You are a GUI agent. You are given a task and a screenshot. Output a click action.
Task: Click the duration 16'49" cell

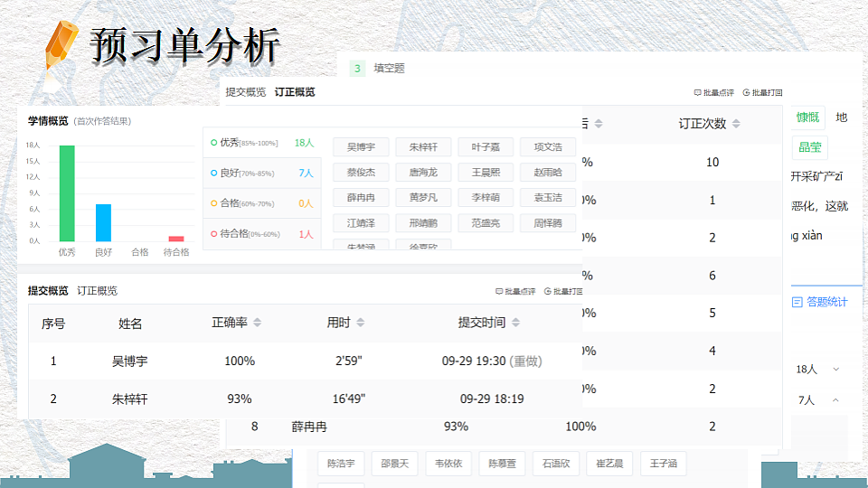tap(349, 399)
